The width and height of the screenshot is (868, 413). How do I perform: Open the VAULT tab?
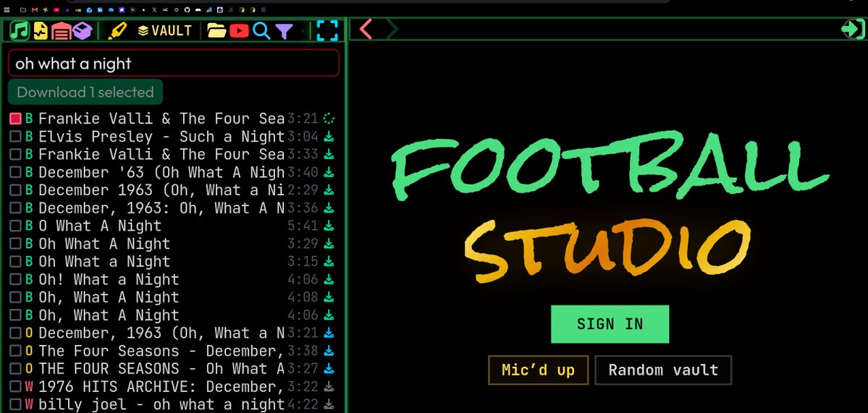(x=164, y=31)
